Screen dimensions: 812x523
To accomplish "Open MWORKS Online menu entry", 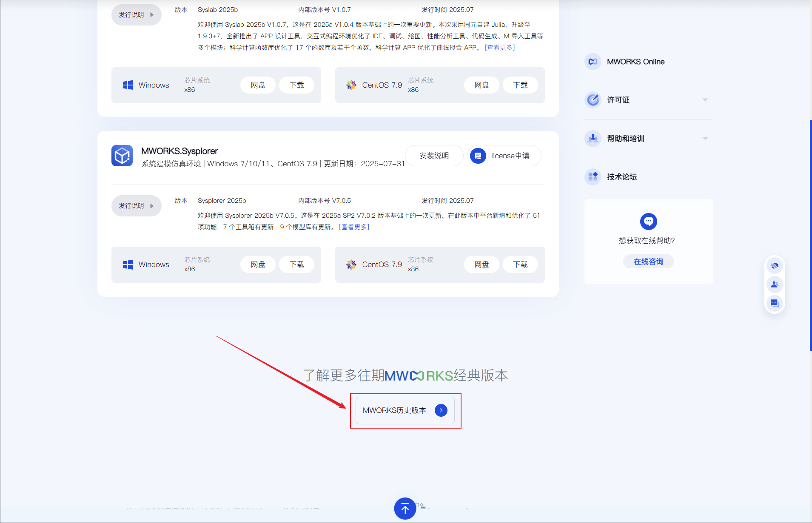I will 635,62.
